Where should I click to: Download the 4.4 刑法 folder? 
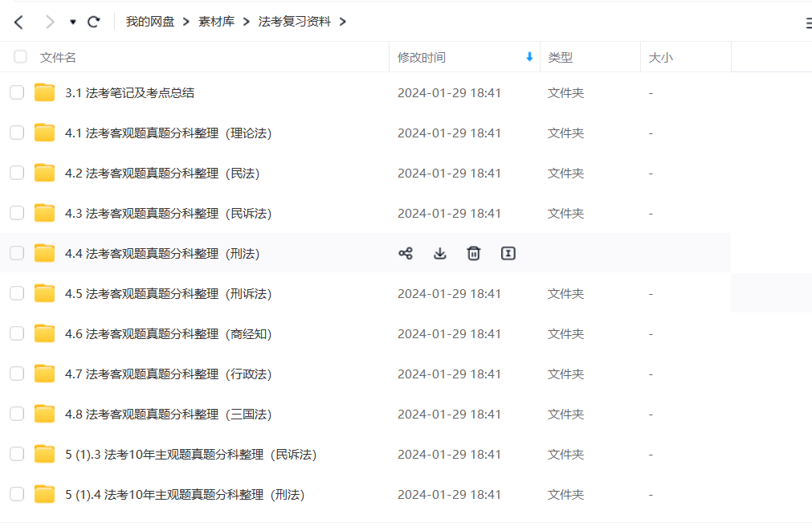[x=439, y=254]
